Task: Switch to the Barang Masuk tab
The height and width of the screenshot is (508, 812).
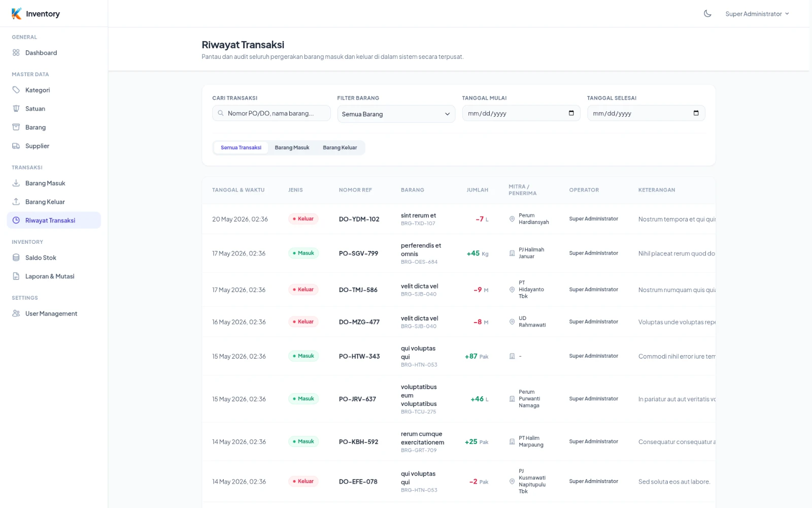Action: [292, 148]
